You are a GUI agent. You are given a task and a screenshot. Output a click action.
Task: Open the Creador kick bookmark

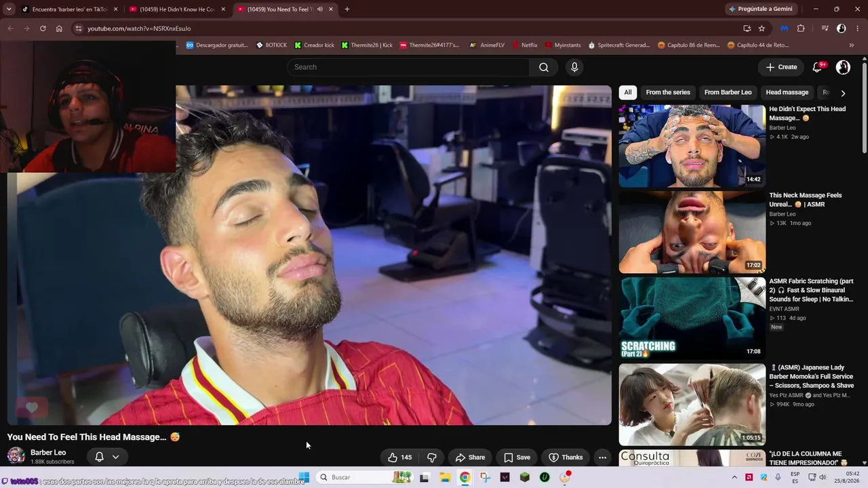coord(314,45)
